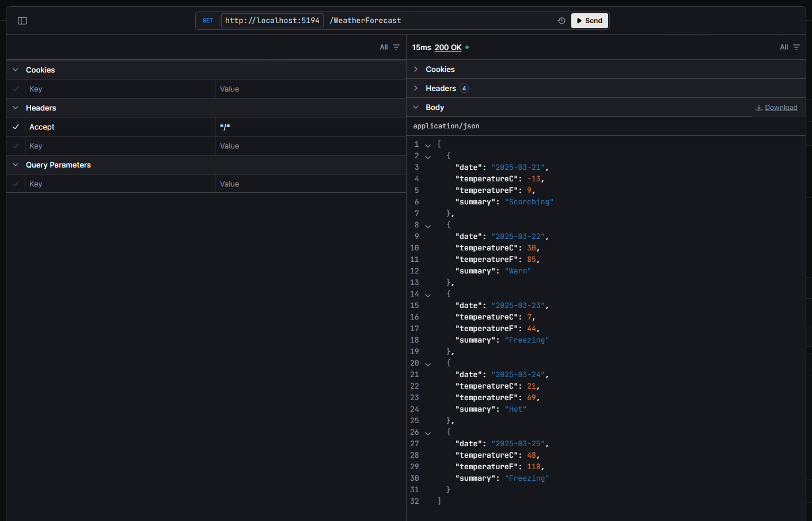Uncheck the Accept header checkbox
This screenshot has width=812, height=521.
point(15,127)
